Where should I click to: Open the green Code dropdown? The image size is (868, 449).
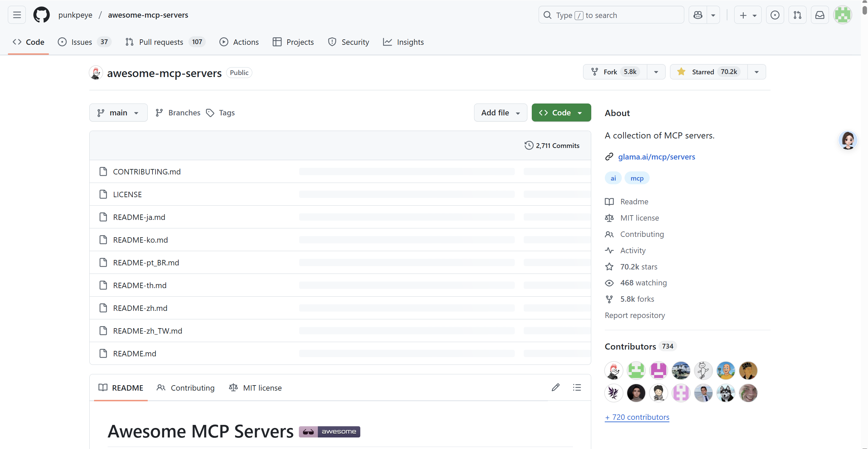click(561, 113)
